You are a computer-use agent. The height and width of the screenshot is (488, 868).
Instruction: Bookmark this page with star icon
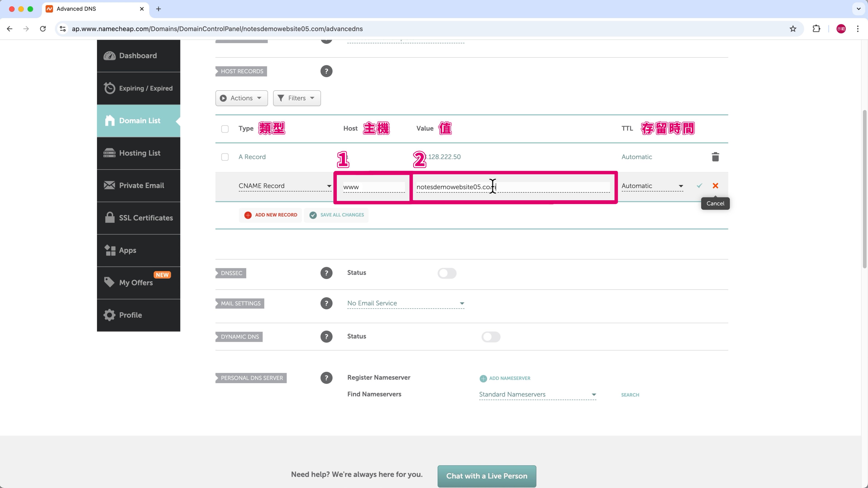(x=793, y=29)
